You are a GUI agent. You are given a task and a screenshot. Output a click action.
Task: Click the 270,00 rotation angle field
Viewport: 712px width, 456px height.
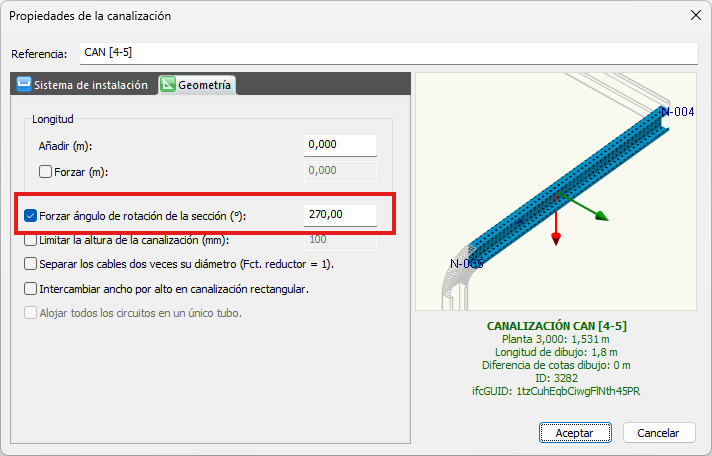pos(340,215)
